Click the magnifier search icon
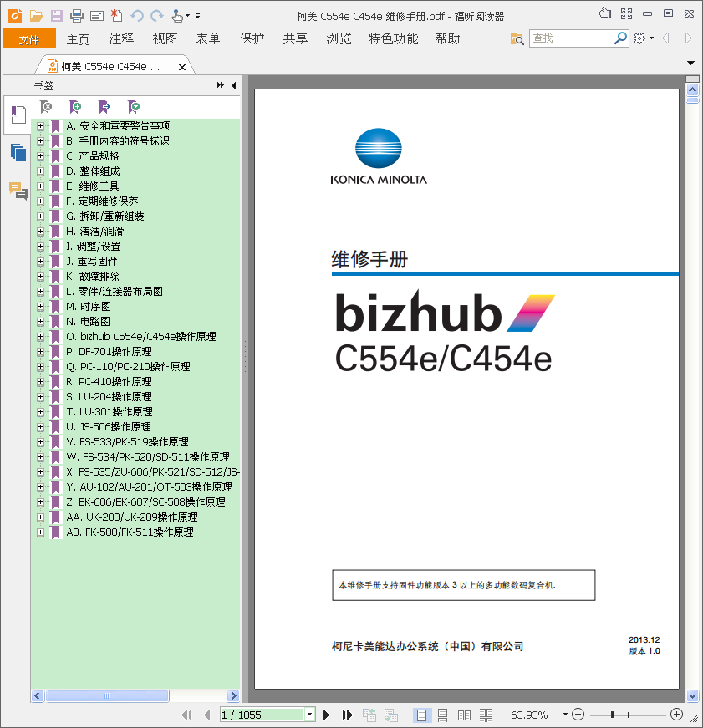703x728 pixels. point(620,38)
